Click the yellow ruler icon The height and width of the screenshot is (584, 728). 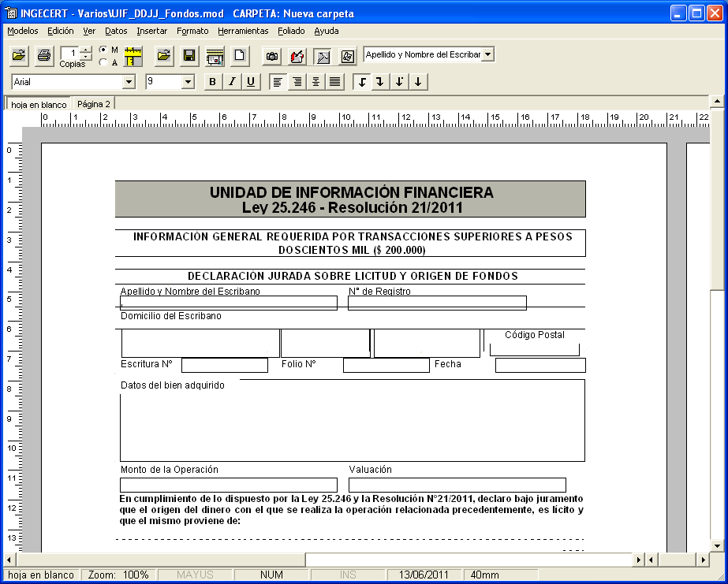coord(133,56)
